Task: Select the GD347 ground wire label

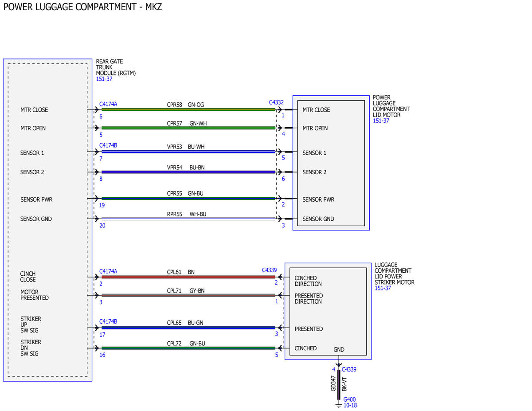Action: pyautogui.click(x=333, y=384)
